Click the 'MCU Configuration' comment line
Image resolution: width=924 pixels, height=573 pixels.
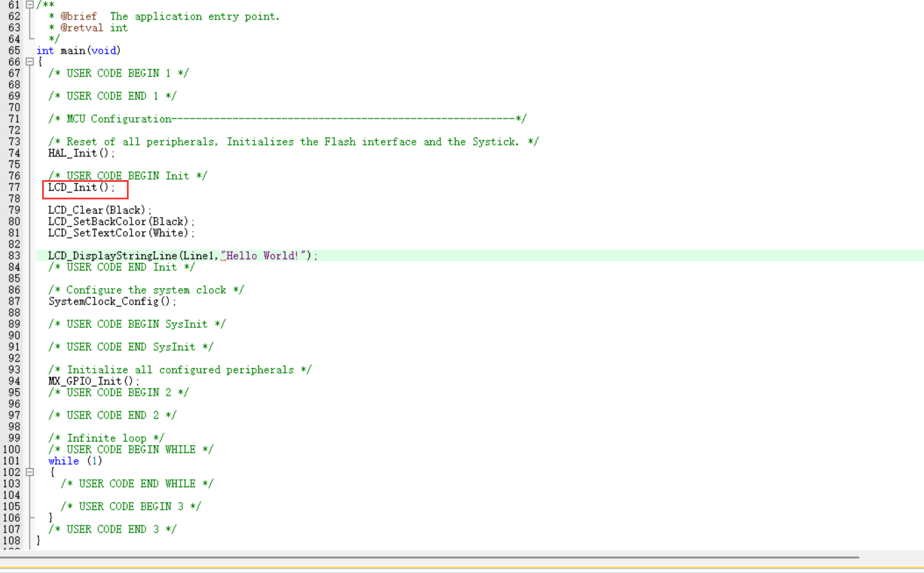[x=287, y=119]
